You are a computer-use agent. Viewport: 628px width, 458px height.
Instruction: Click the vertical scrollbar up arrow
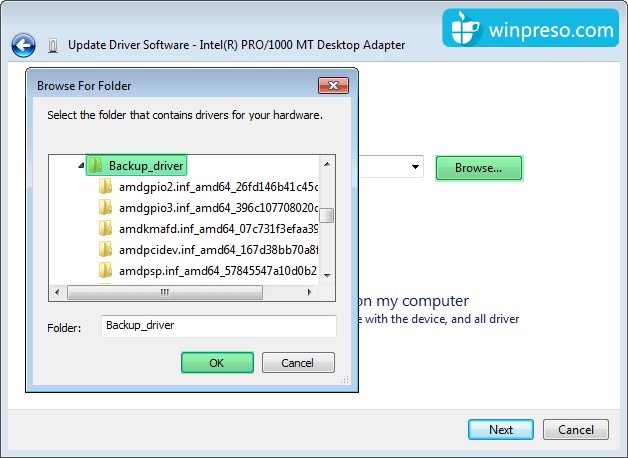click(x=327, y=164)
